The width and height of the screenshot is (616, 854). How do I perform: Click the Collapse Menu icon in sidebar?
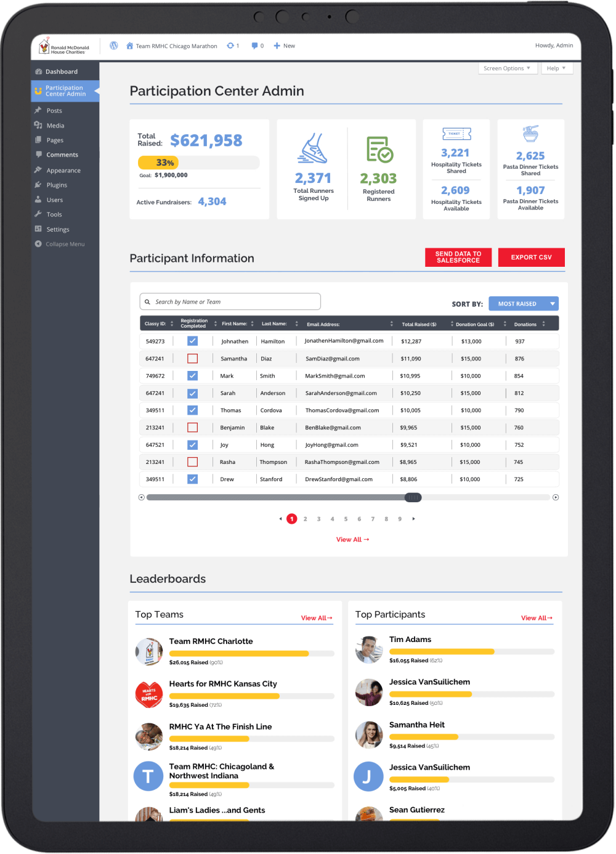point(38,244)
